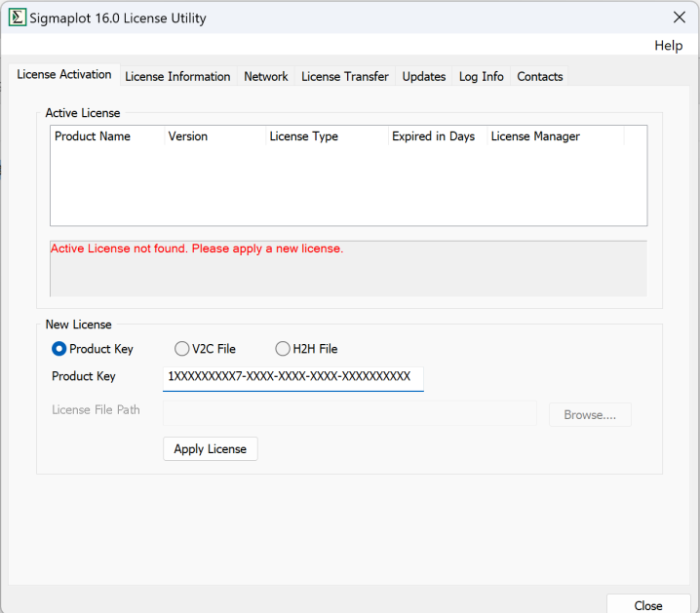Click inside the Product Key input field
This screenshot has width=700, height=613.
tap(293, 379)
